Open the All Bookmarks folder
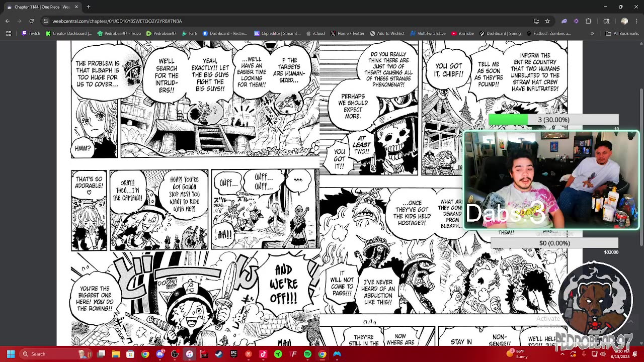This screenshot has width=644, height=362. (622, 34)
